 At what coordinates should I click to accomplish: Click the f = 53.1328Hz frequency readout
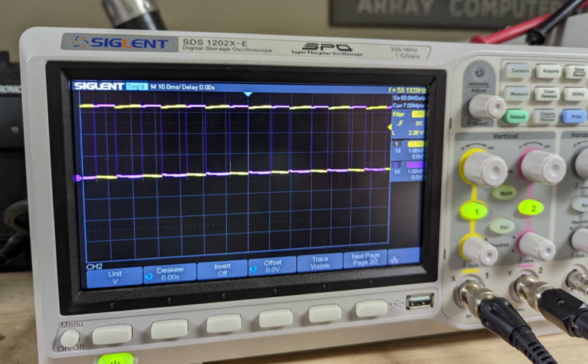[407, 90]
